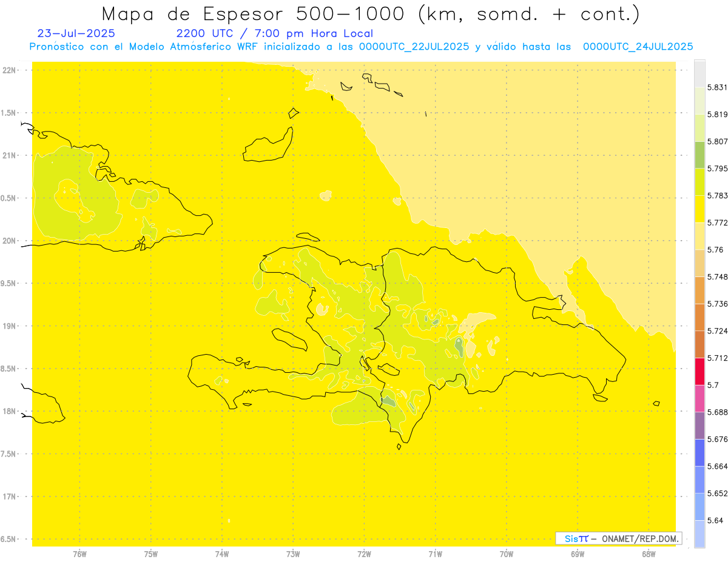The image size is (728, 562).
Task: Click the legend value '5.76'
Action: click(x=715, y=250)
